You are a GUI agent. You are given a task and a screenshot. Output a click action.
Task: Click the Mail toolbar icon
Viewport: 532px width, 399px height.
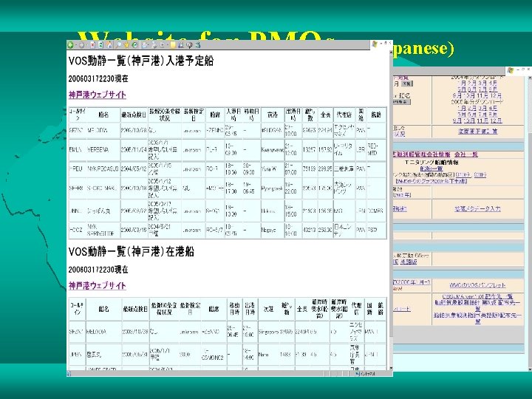click(144, 45)
